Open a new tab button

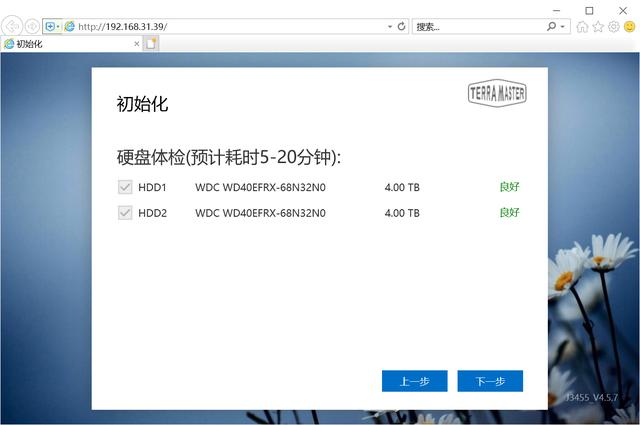152,44
